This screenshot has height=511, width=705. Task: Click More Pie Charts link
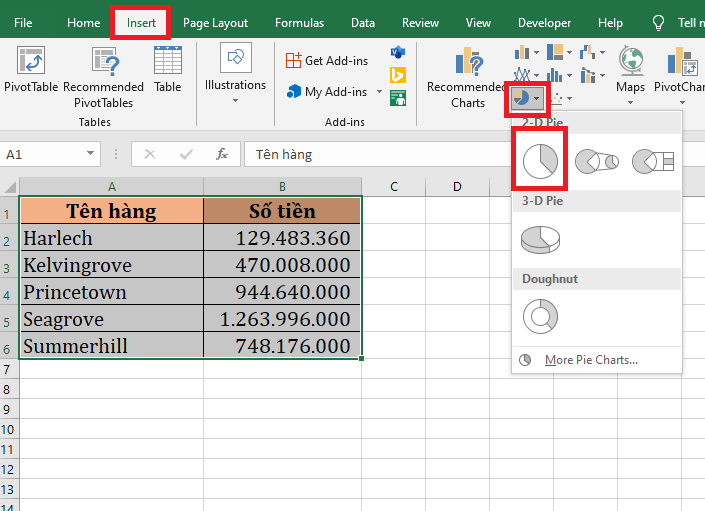590,360
